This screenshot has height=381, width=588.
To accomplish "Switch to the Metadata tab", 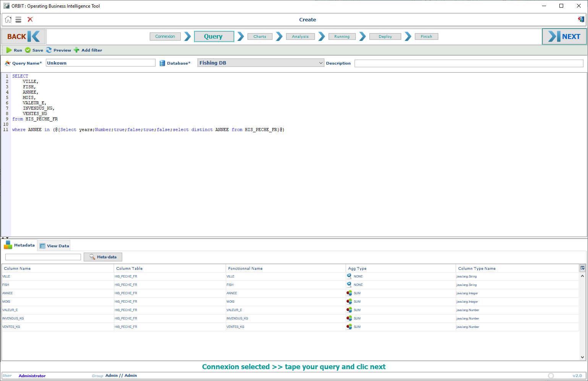I will (19, 245).
